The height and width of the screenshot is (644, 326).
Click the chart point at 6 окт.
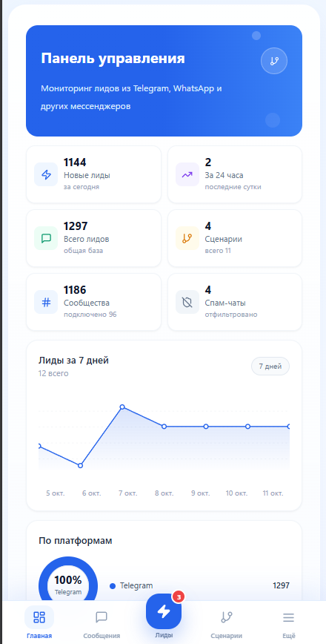(x=80, y=465)
